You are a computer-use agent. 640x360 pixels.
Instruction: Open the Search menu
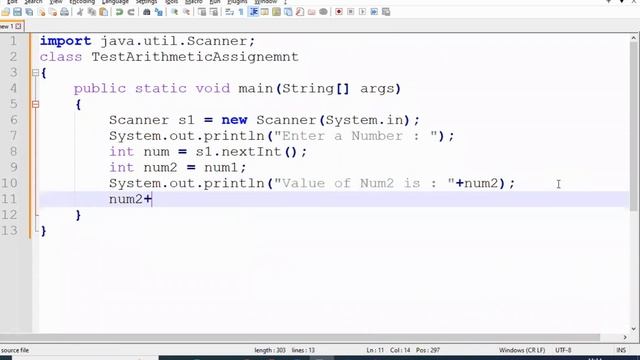(x=33, y=2)
